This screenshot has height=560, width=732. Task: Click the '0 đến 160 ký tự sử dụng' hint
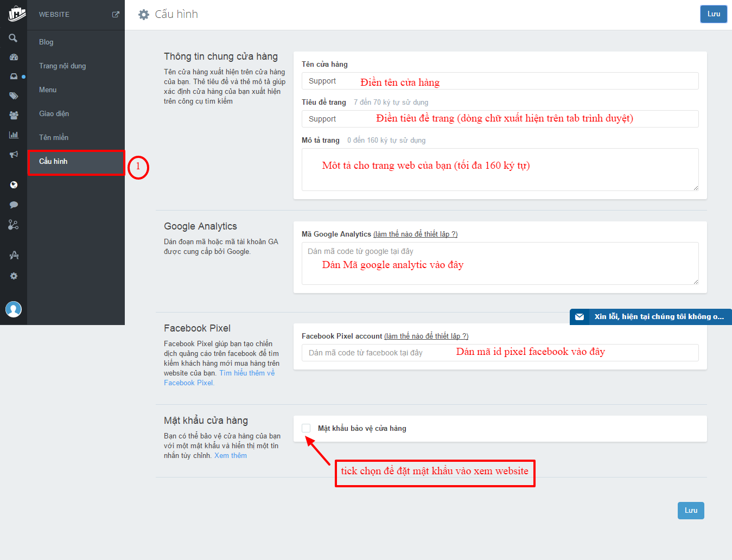(386, 141)
